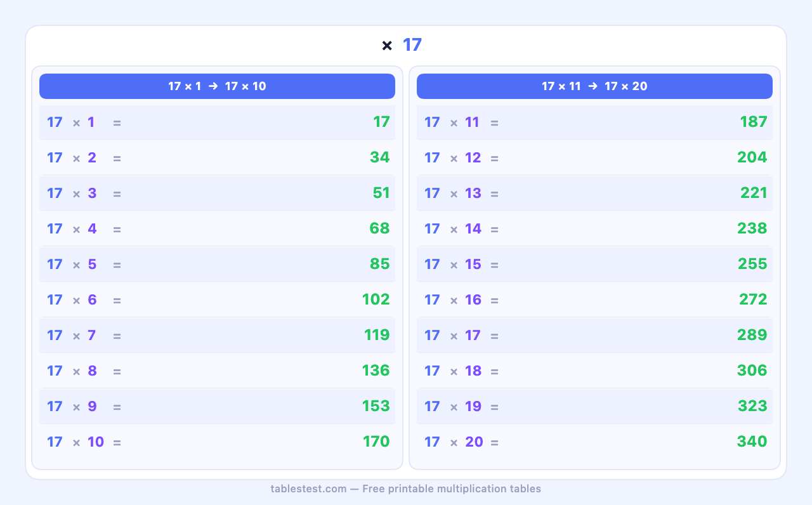Open the 17 × 11 → 17 × 20 header
The height and width of the screenshot is (505, 812).
point(594,86)
